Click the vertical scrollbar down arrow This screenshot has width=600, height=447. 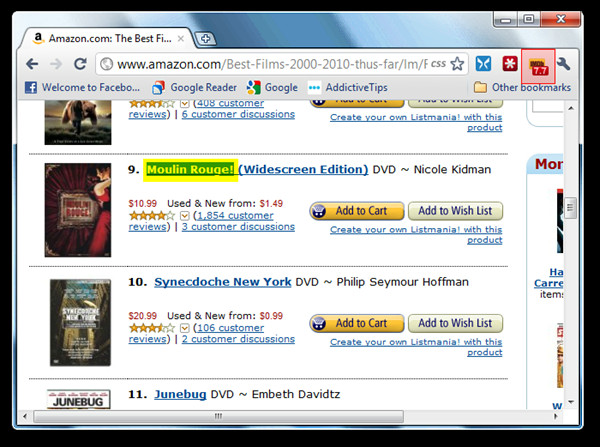(571, 402)
